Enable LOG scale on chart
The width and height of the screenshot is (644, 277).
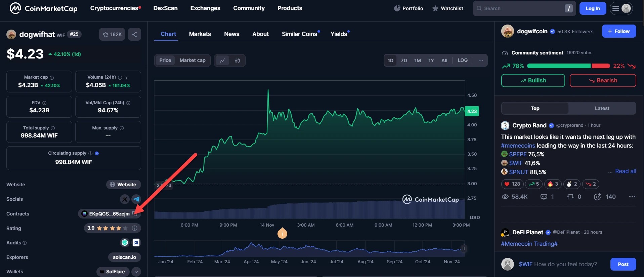click(x=462, y=60)
